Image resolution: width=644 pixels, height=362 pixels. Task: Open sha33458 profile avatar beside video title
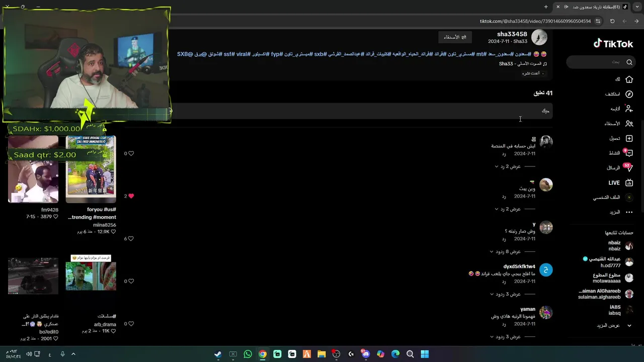tap(539, 37)
